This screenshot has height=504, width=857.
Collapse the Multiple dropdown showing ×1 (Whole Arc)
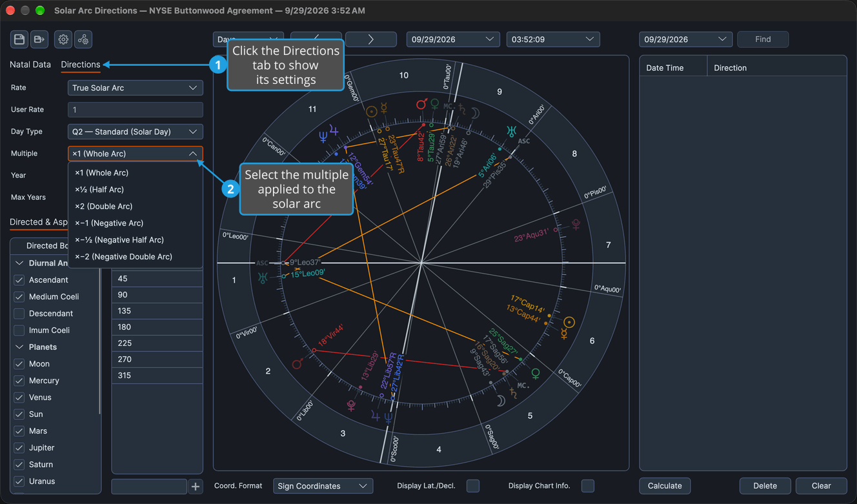136,154
